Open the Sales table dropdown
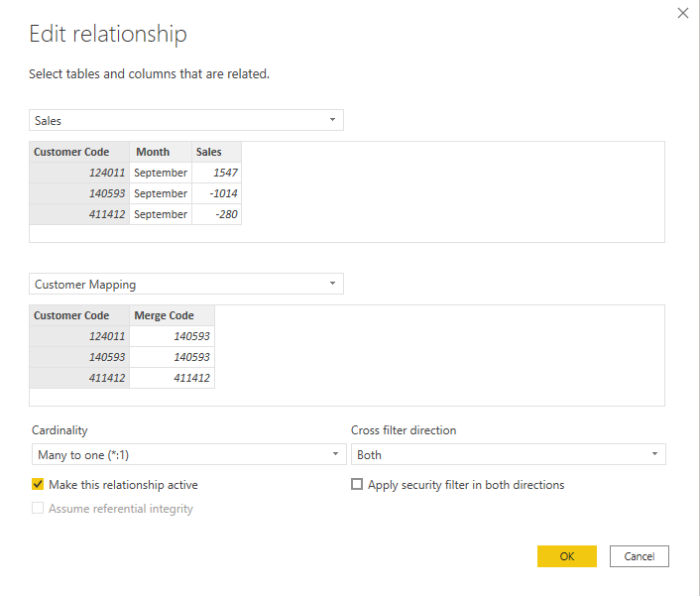The height and width of the screenshot is (596, 700). [x=186, y=120]
